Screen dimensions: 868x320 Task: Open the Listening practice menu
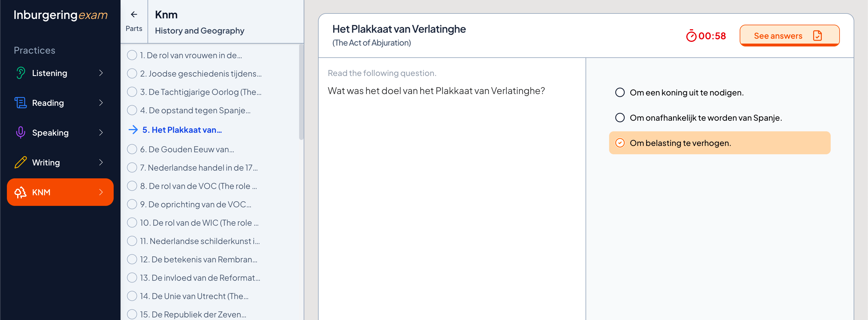point(60,73)
